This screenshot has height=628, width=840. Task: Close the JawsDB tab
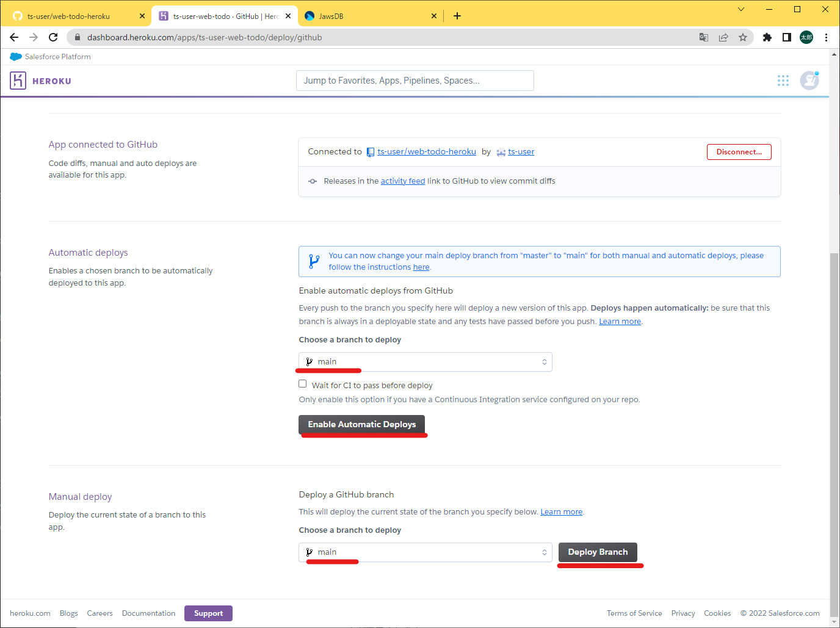[x=434, y=16]
